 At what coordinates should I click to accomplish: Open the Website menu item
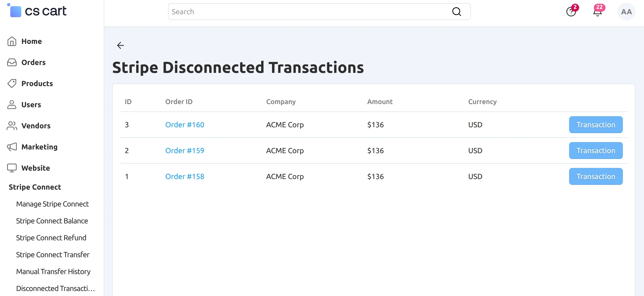[x=36, y=168]
